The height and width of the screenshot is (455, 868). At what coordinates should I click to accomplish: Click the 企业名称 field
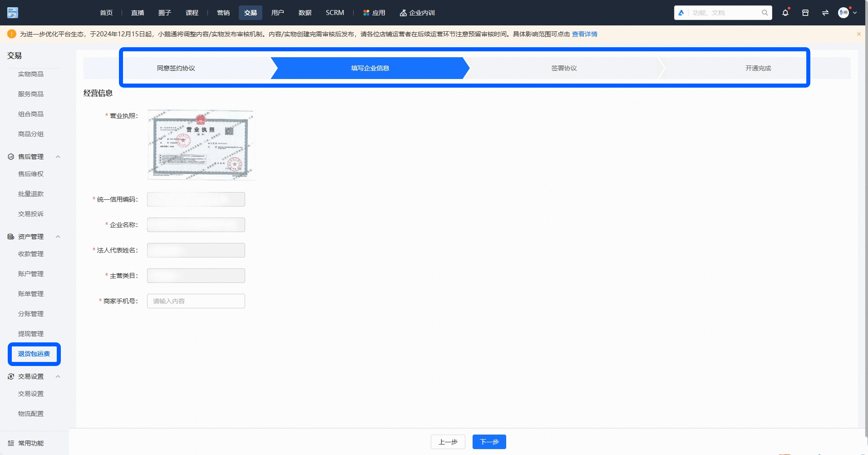(x=196, y=225)
